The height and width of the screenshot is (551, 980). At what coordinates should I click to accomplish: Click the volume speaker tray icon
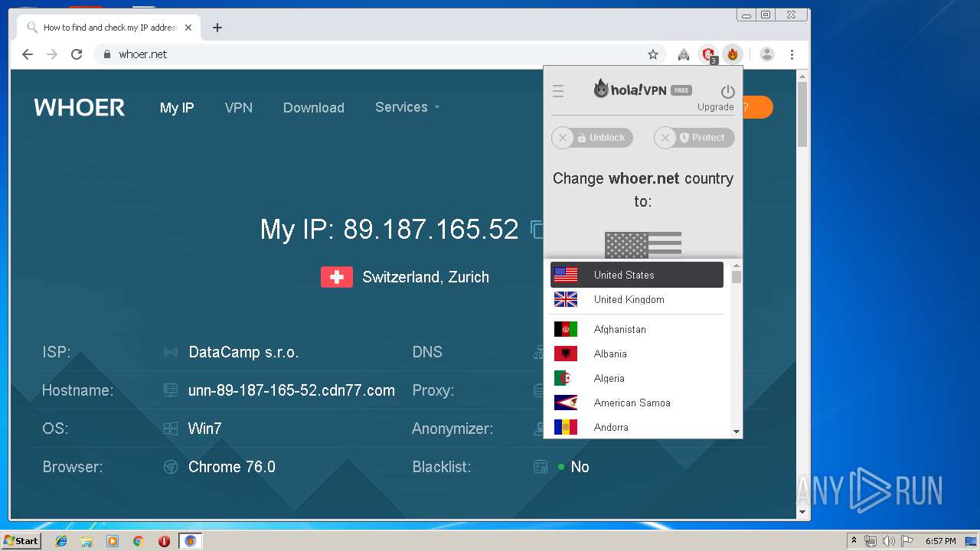point(889,541)
